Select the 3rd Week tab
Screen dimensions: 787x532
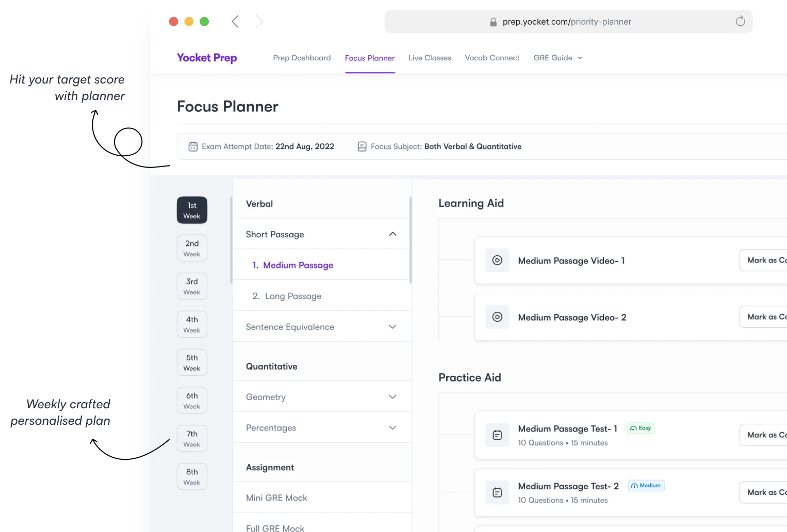tap(192, 286)
